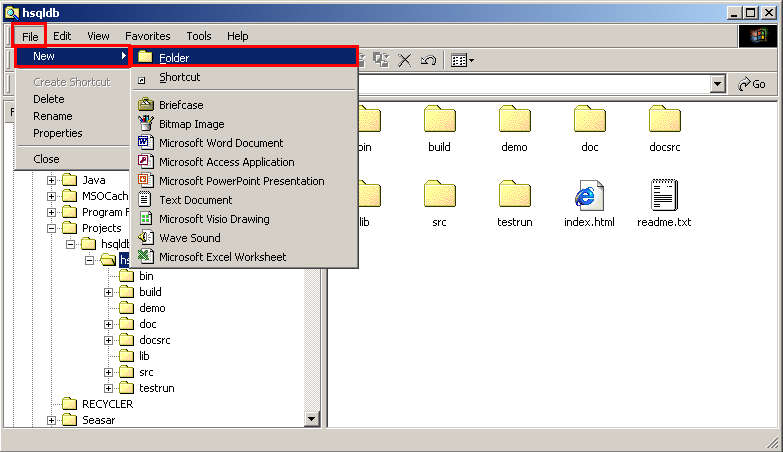
Task: Click the Delete toolbar icon
Action: (x=405, y=60)
